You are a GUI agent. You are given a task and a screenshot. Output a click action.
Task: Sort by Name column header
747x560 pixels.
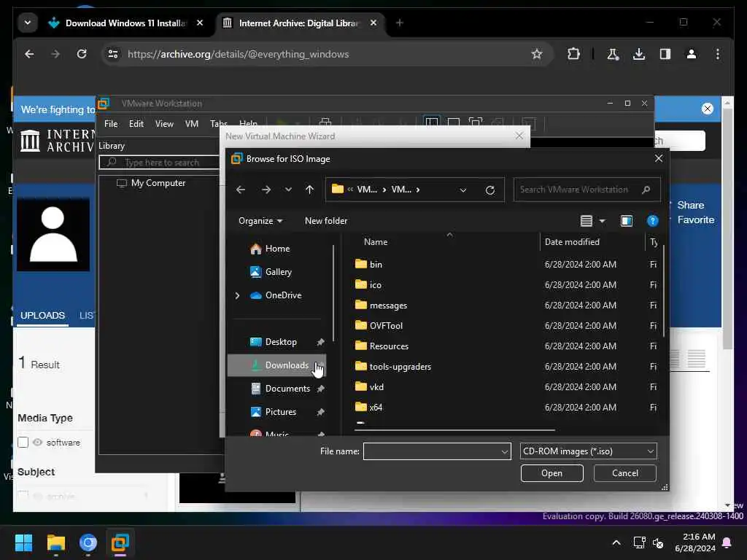tap(376, 242)
